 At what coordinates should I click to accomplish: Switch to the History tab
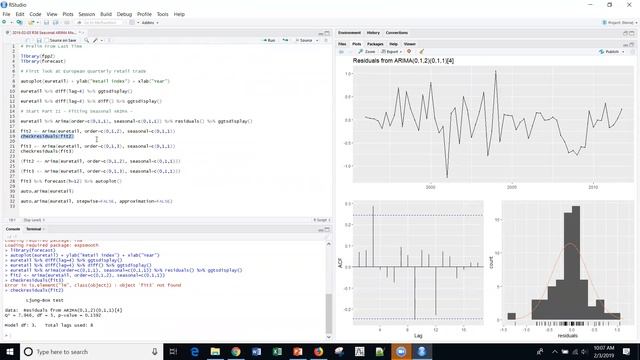pyautogui.click(x=373, y=33)
